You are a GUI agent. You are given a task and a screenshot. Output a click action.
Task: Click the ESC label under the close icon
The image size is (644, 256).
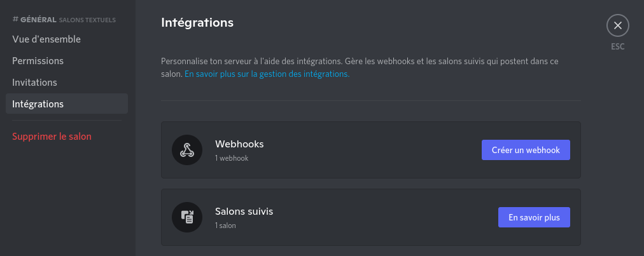pos(618,47)
